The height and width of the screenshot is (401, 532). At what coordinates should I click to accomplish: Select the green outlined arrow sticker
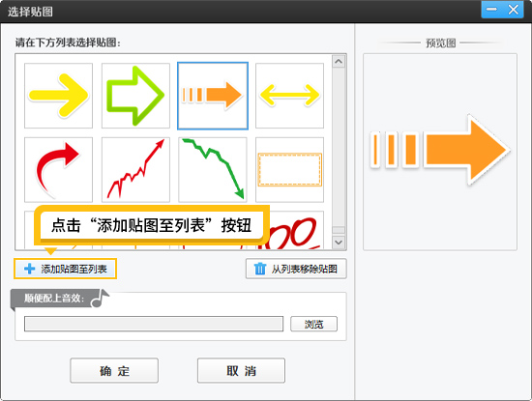[x=135, y=96]
